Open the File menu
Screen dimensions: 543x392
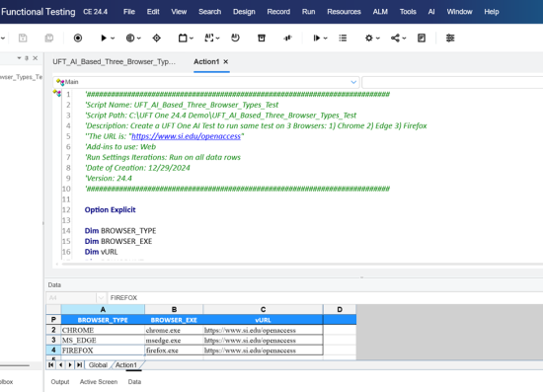129,12
